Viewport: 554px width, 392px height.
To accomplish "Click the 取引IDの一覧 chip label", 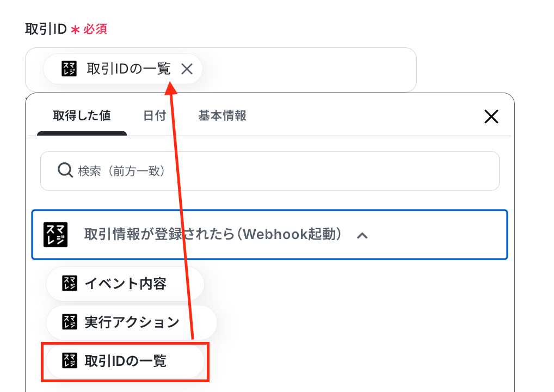I will point(128,69).
